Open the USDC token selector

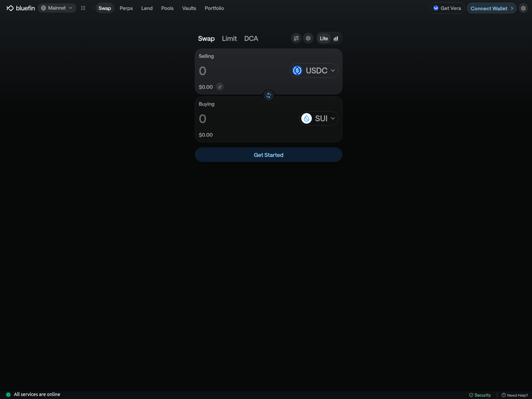click(314, 70)
